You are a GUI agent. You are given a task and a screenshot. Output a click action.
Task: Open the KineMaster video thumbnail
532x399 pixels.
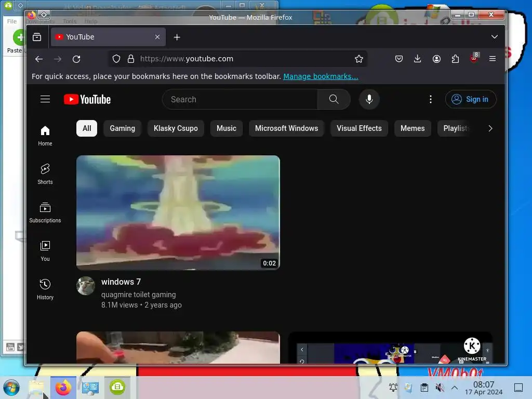390,348
